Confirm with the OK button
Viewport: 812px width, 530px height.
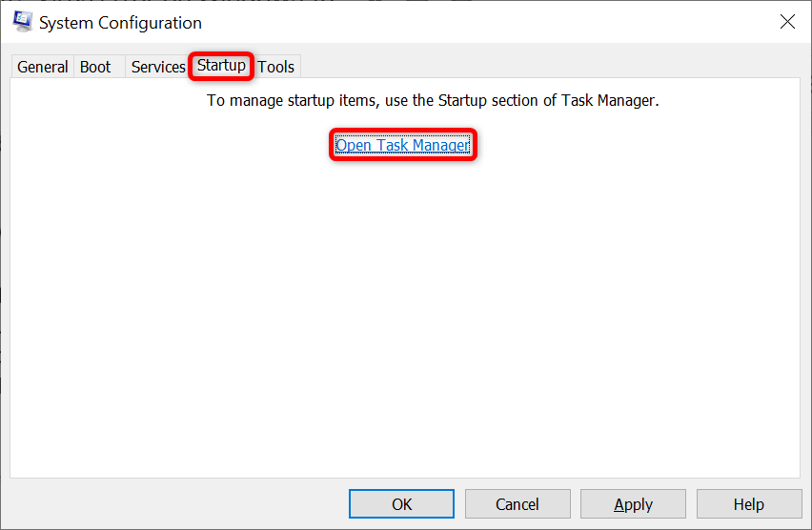coord(402,504)
